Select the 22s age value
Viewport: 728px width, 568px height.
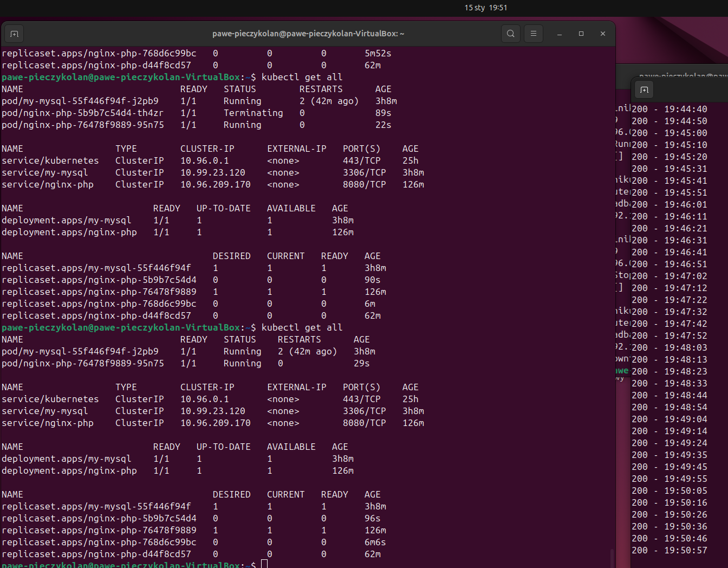pos(383,125)
